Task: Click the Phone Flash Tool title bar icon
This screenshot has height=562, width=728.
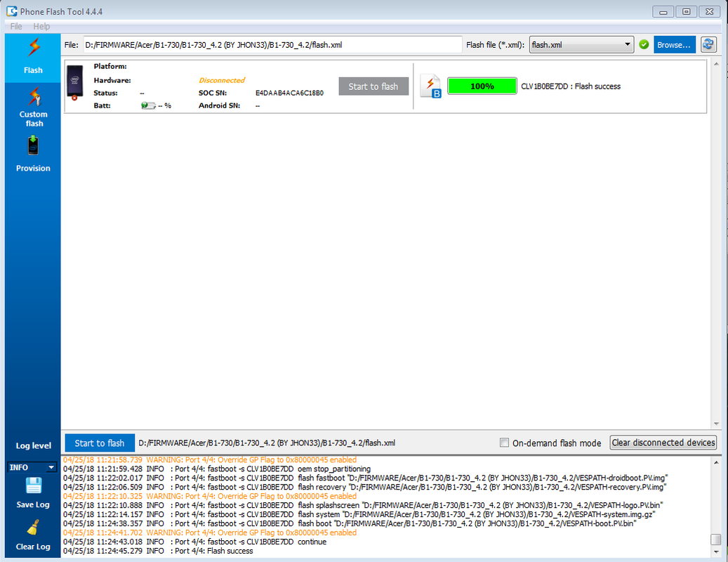Action: point(12,11)
